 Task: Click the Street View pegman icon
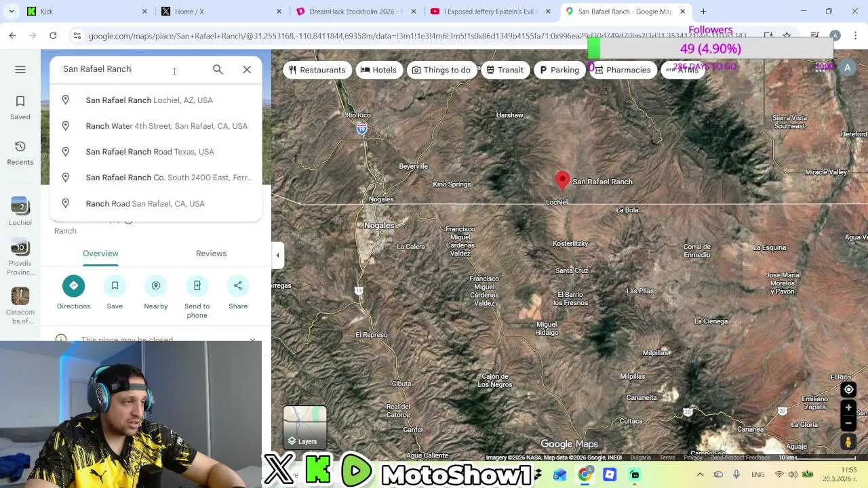(848, 442)
